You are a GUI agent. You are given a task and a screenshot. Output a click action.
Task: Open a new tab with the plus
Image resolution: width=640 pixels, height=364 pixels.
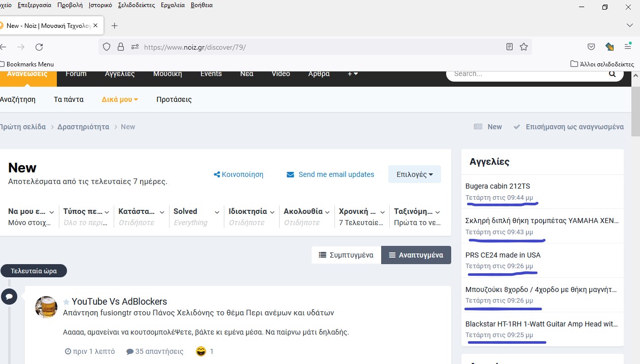[x=114, y=25]
